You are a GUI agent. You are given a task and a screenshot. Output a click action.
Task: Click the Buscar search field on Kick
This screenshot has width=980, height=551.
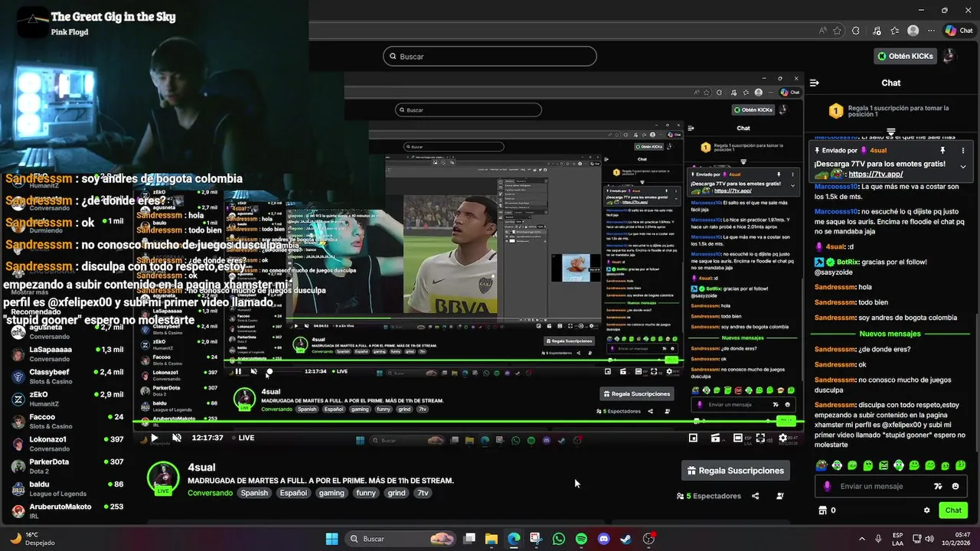click(490, 56)
